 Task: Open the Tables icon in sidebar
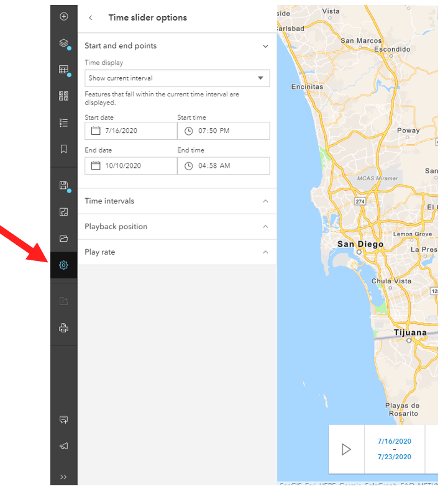coord(63,70)
